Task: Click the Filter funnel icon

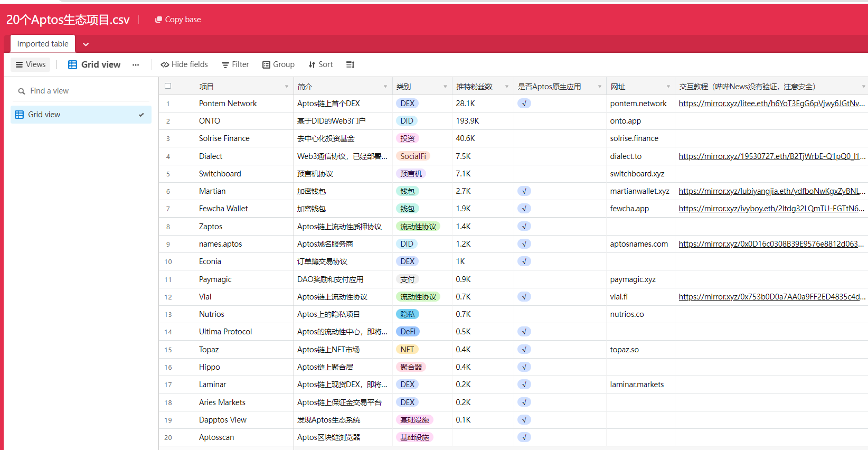Action: 225,65
